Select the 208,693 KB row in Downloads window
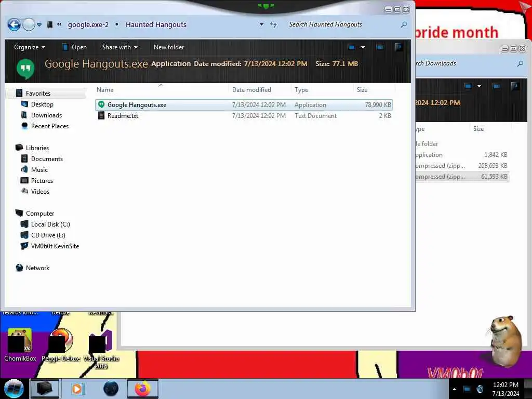 pyautogui.click(x=462, y=166)
